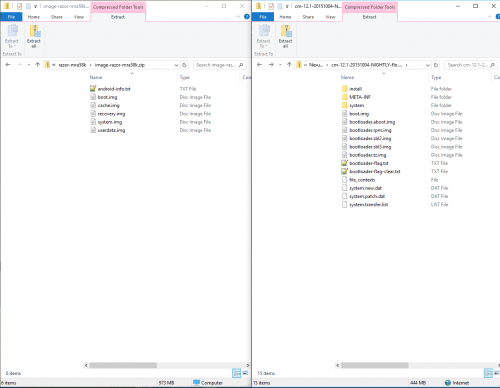Open Help in the left window
The width and height of the screenshot is (500, 388).
(x=247, y=17)
